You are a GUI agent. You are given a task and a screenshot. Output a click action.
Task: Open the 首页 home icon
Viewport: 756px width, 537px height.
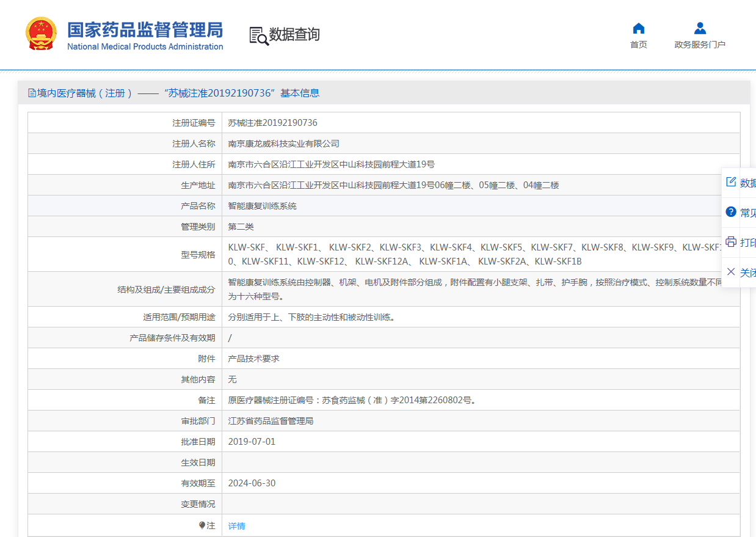(x=639, y=28)
